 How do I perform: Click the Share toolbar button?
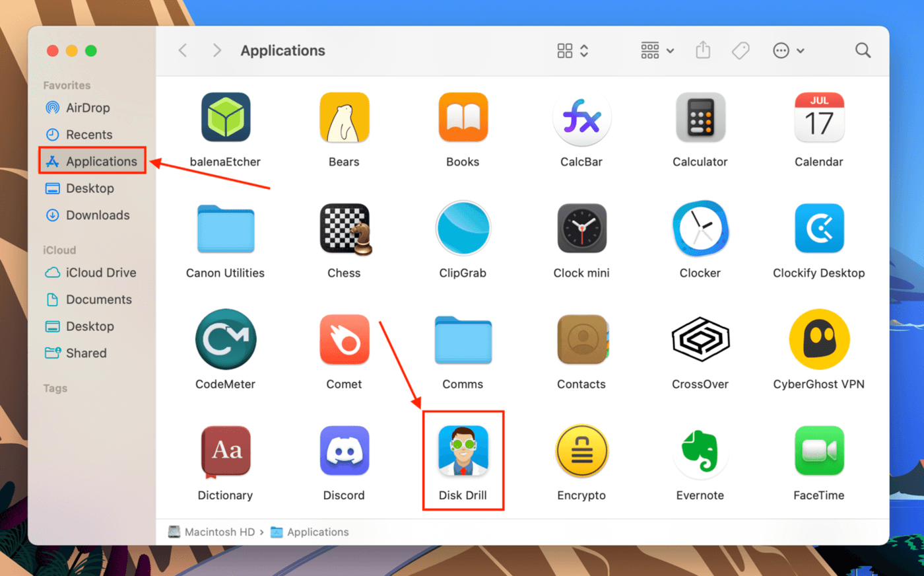click(703, 50)
